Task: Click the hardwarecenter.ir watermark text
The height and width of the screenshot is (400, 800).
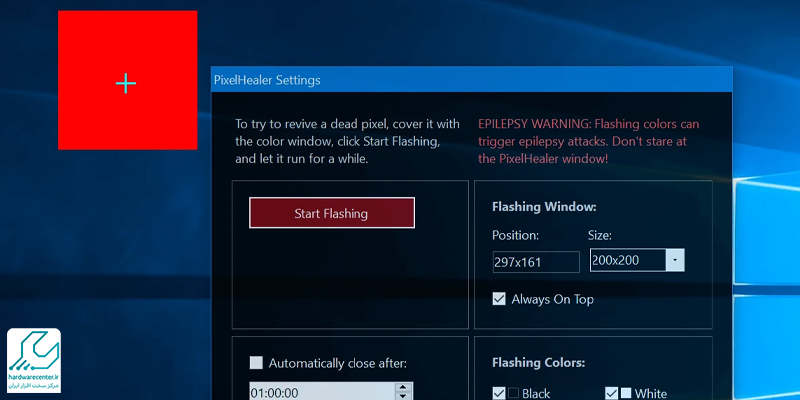Action: coord(33,378)
